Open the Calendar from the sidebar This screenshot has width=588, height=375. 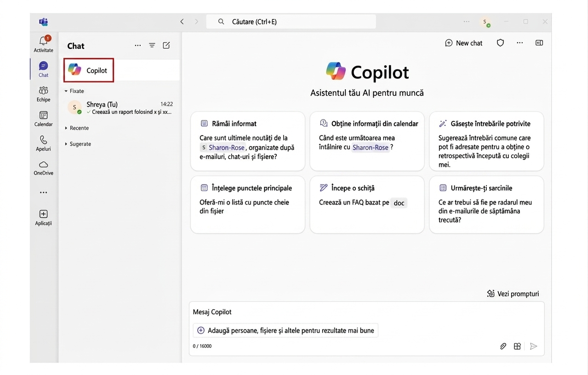(44, 119)
